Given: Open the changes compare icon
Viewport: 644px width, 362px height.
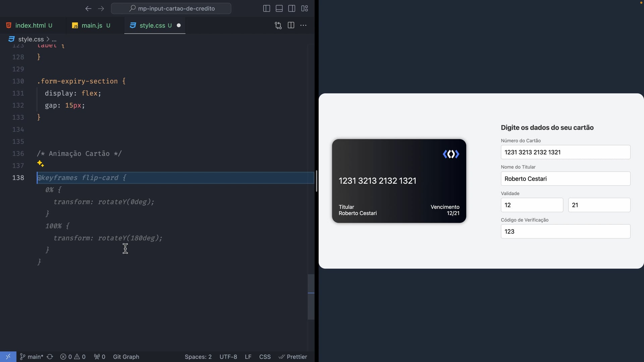Looking at the screenshot, I should (278, 25).
